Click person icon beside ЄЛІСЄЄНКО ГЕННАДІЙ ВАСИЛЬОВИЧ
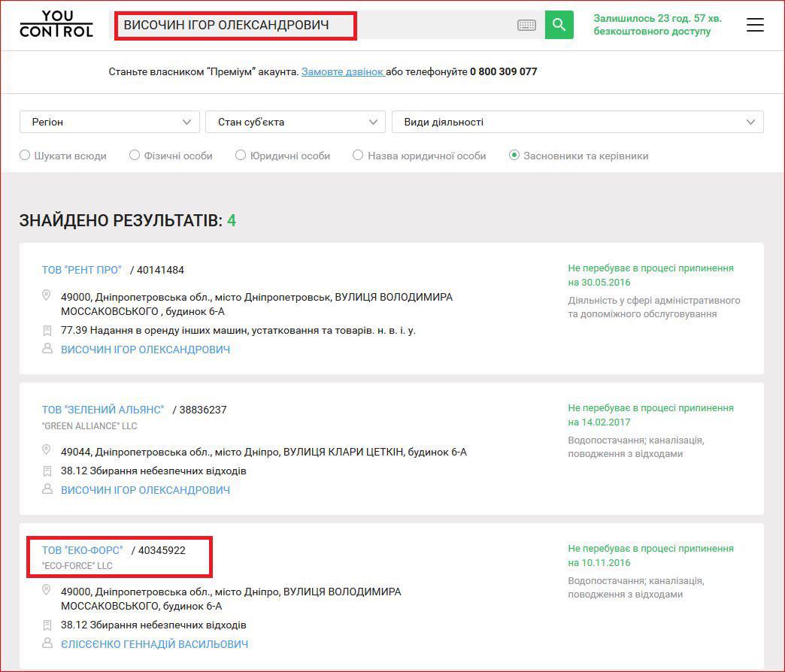This screenshot has width=785, height=672. click(47, 643)
